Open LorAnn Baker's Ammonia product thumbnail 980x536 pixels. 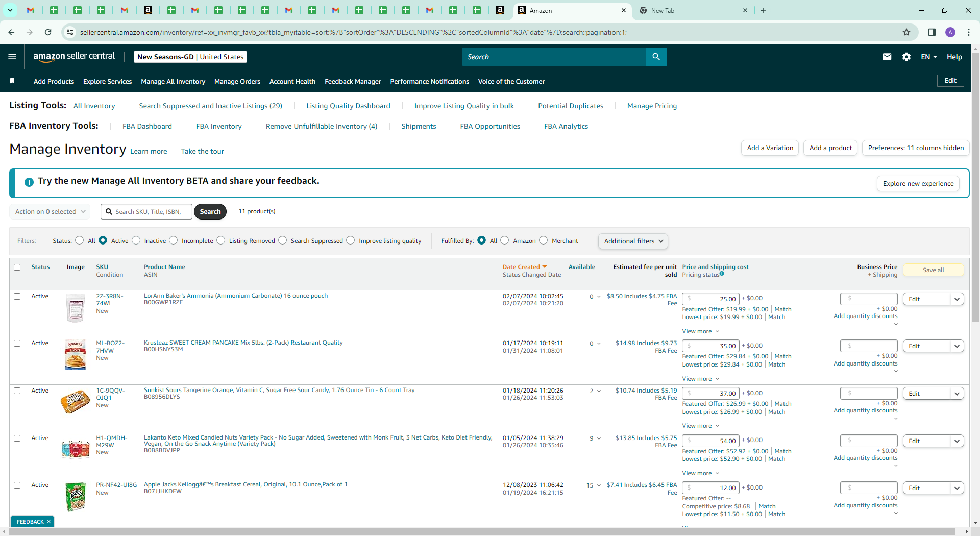(76, 308)
